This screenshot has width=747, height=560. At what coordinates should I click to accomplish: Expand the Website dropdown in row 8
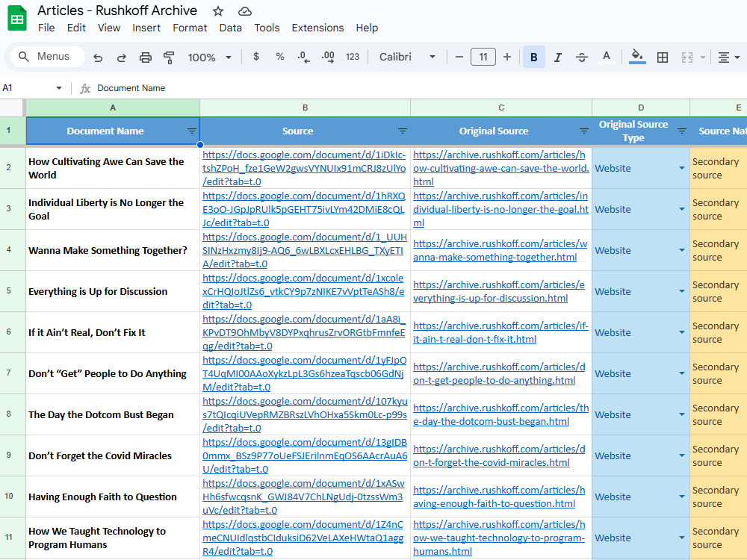coord(682,414)
